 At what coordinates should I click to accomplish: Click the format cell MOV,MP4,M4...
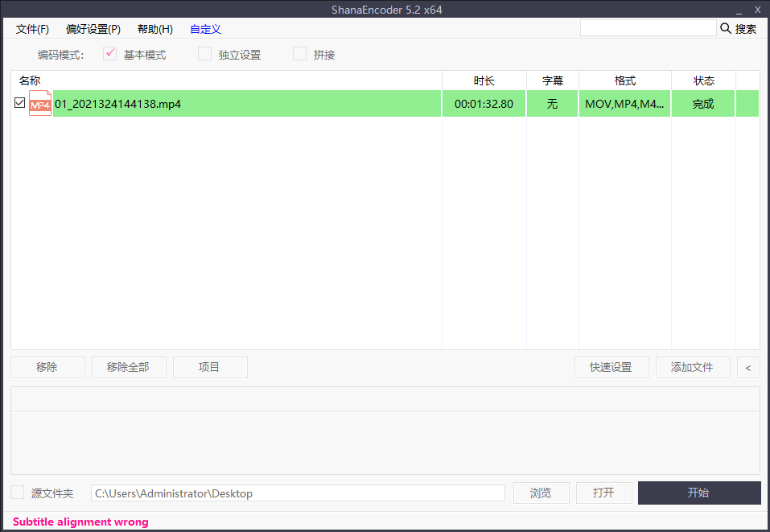pyautogui.click(x=624, y=104)
